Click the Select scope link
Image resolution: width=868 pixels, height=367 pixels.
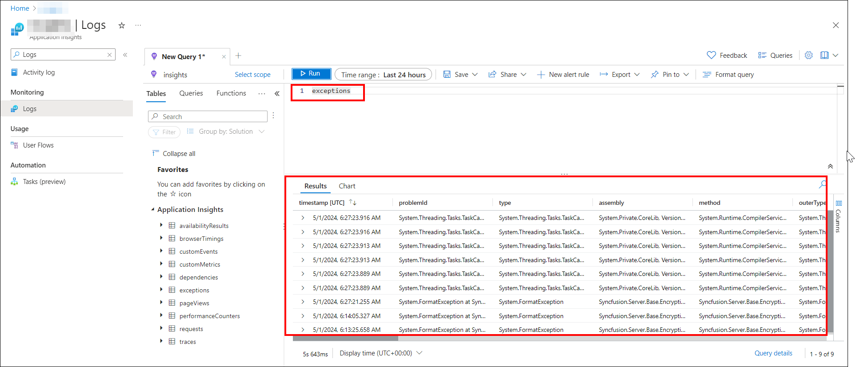coord(252,75)
